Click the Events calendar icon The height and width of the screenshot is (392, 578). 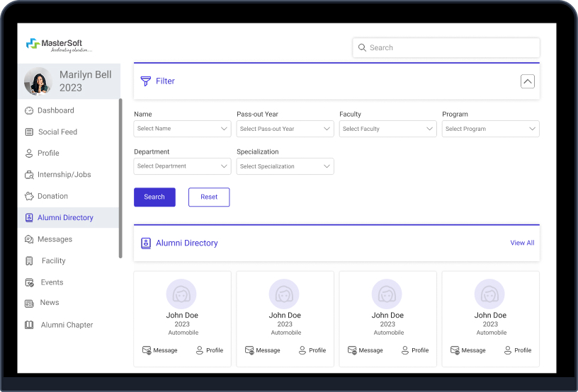point(29,282)
